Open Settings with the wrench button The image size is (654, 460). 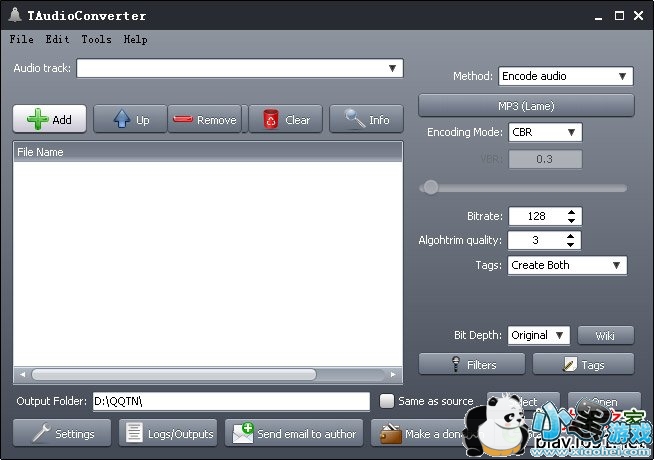tap(62, 433)
